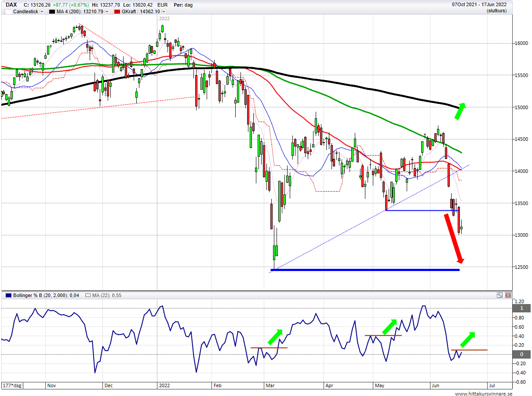
Task: Click the www.hittakursvinnare.se link
Action: pos(484,393)
